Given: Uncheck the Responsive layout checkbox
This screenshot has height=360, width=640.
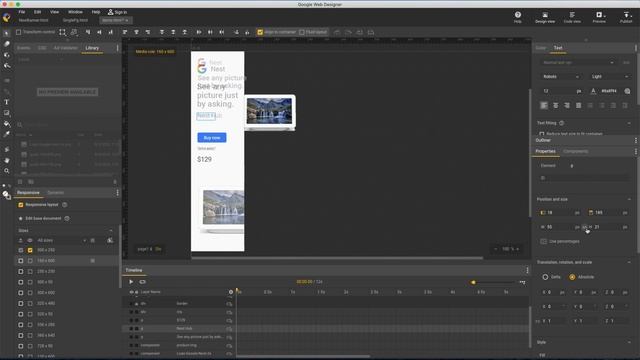Looking at the screenshot, I should (21, 205).
